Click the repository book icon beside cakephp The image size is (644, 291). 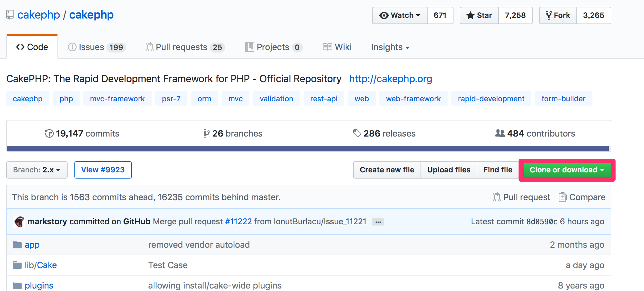pos(10,15)
